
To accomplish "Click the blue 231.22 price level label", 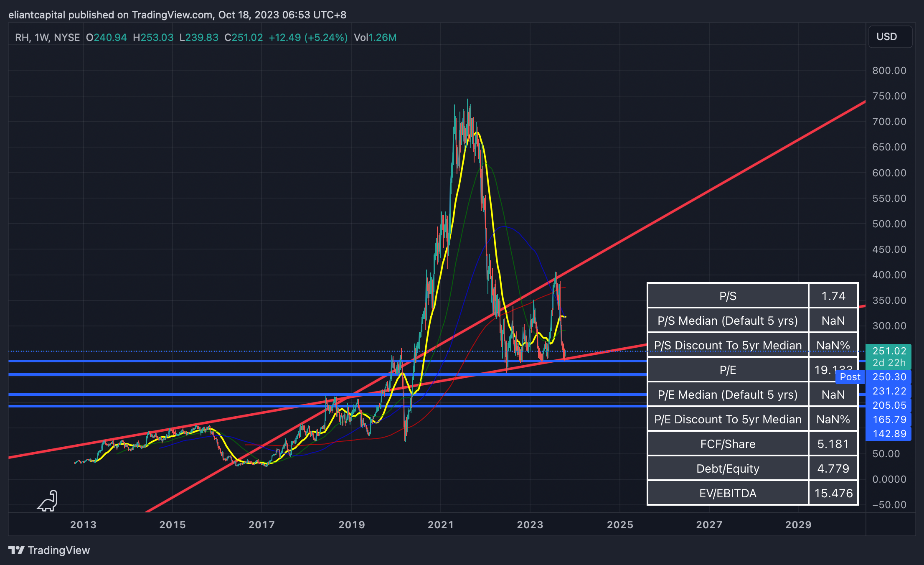I will (889, 391).
